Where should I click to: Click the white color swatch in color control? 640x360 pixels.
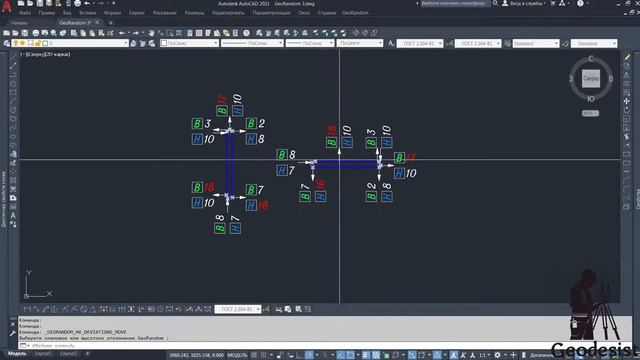point(164,43)
